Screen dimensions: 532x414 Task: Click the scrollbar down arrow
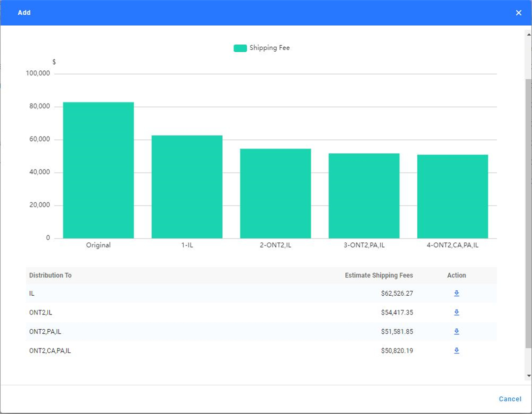528,376
